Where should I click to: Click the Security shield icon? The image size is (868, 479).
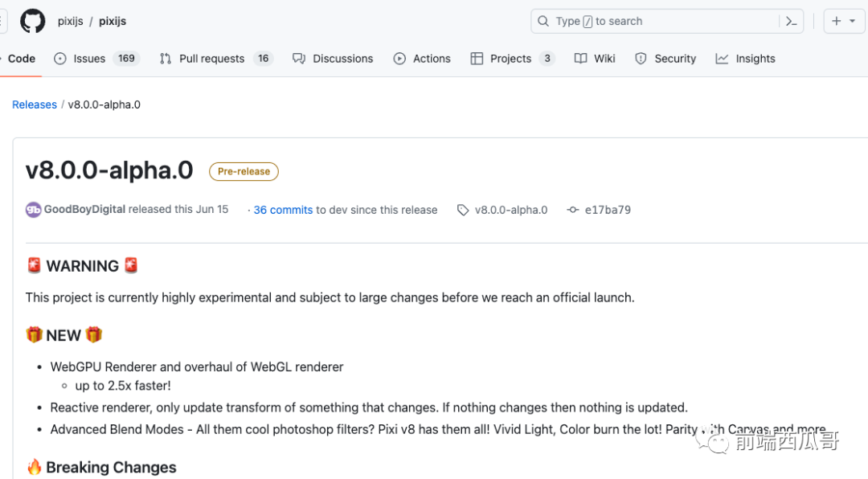[641, 59]
